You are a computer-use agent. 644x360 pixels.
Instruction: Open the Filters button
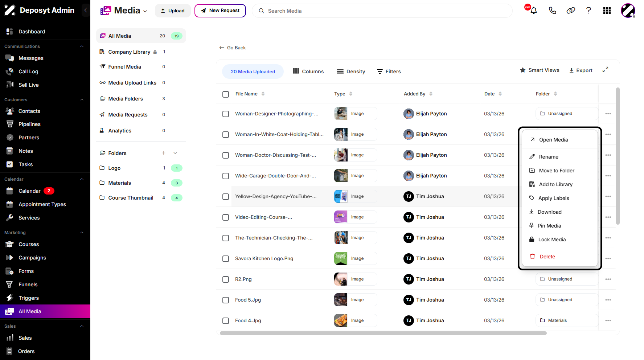(x=389, y=71)
